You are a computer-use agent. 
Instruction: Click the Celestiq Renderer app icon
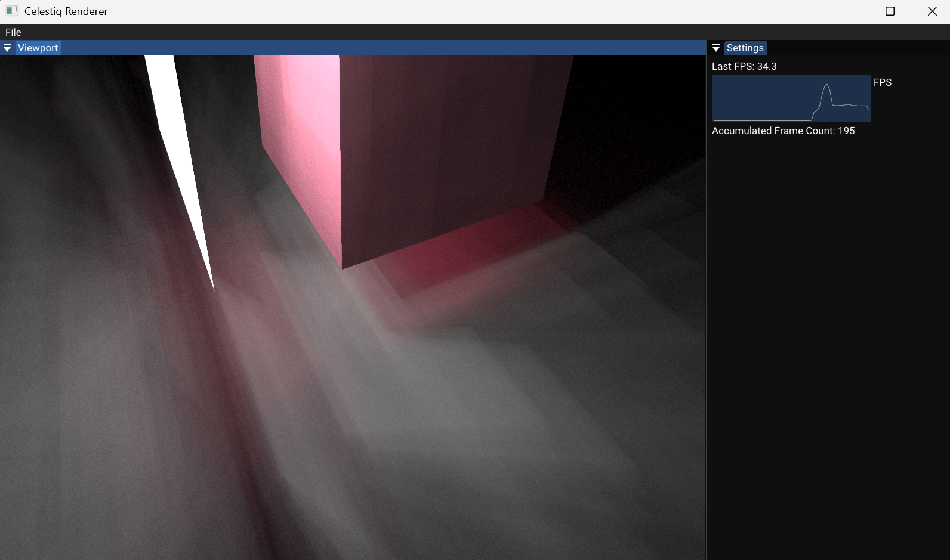point(11,11)
